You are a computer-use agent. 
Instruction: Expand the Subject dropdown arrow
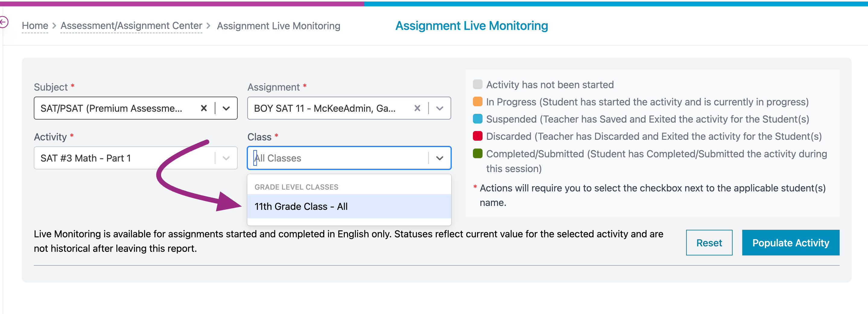coord(226,108)
